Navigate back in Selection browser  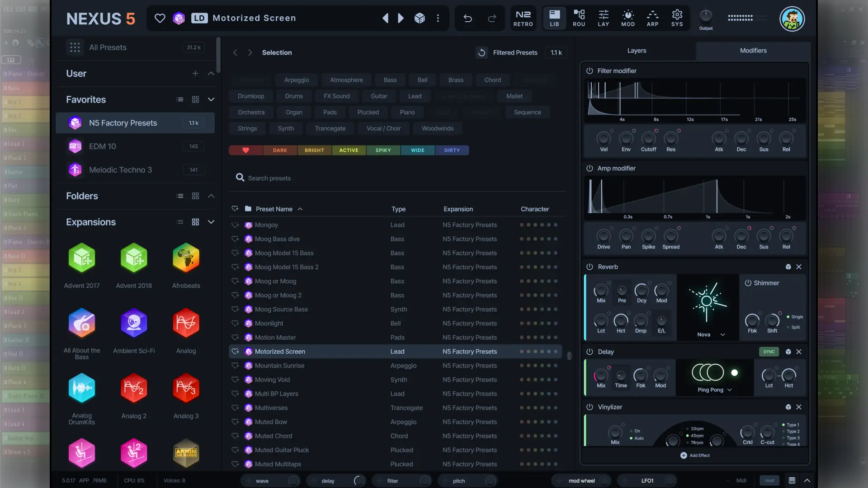235,53
